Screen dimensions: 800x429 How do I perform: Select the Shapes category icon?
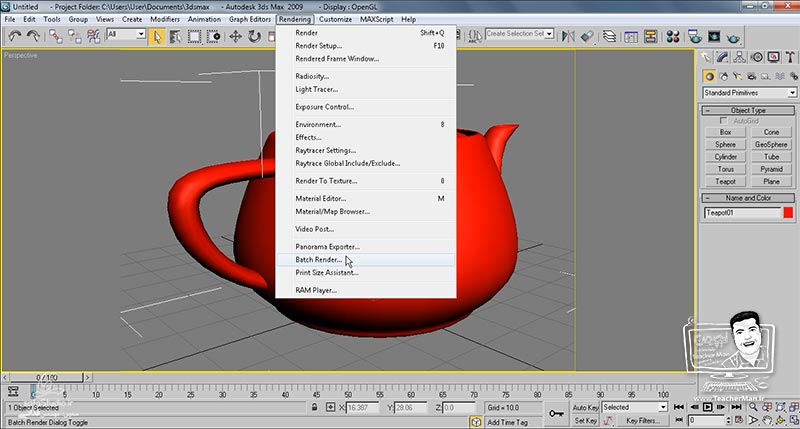tap(723, 77)
